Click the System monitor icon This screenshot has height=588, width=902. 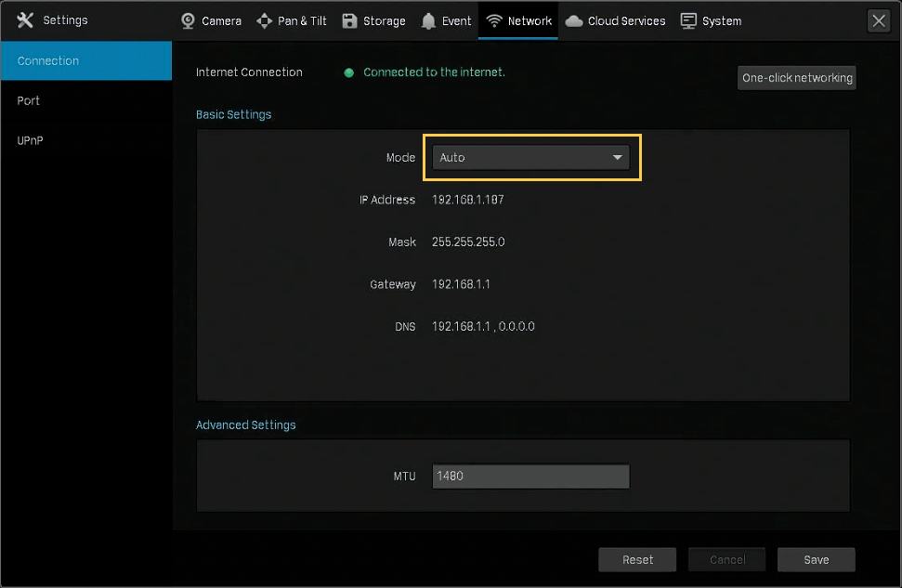click(688, 20)
